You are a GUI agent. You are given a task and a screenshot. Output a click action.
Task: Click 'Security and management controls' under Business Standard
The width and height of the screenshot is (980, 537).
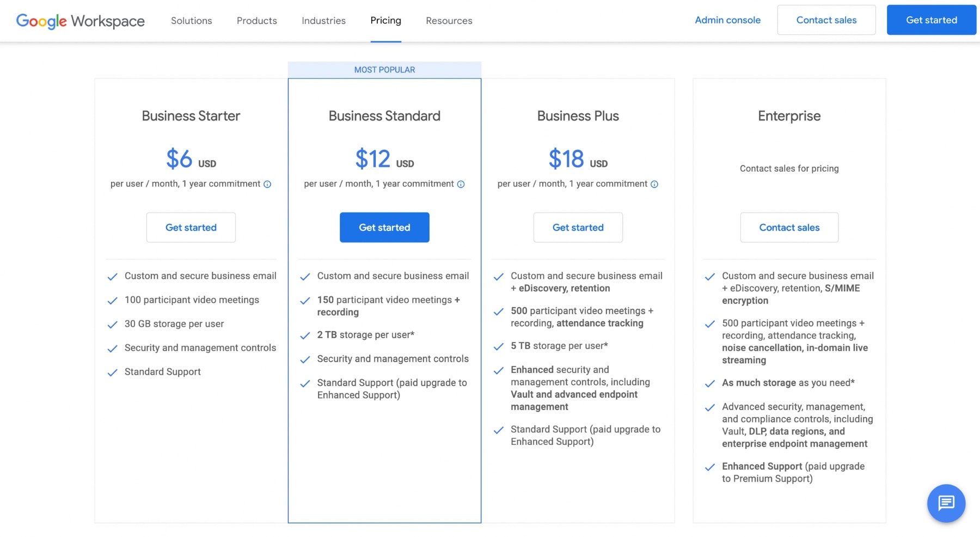[x=393, y=359]
